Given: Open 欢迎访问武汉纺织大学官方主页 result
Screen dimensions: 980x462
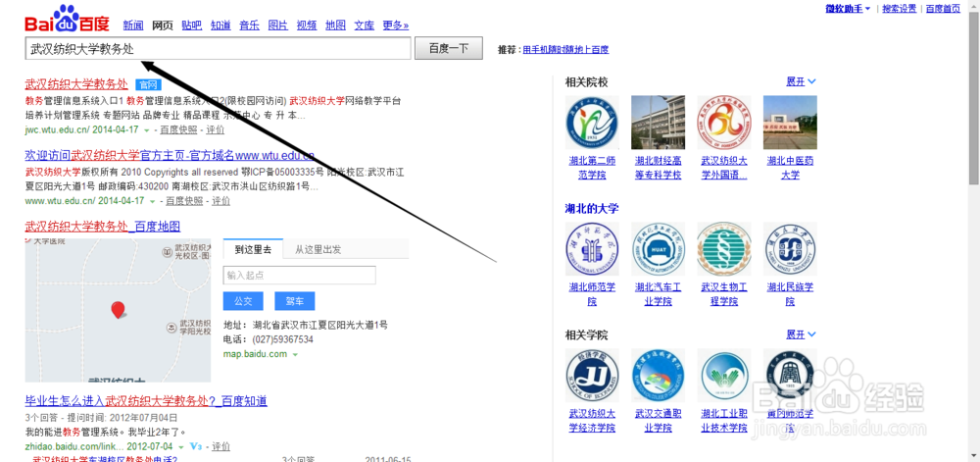Looking at the screenshot, I should [x=170, y=155].
